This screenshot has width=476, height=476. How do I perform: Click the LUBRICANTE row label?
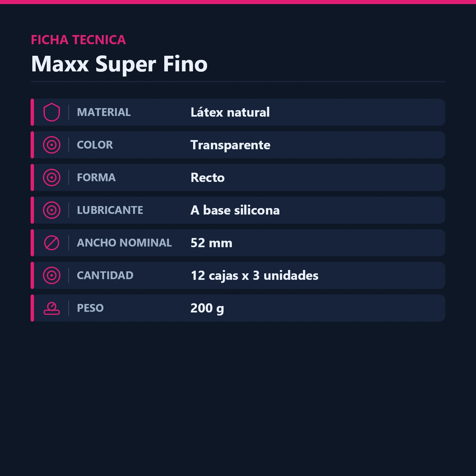[110, 210]
